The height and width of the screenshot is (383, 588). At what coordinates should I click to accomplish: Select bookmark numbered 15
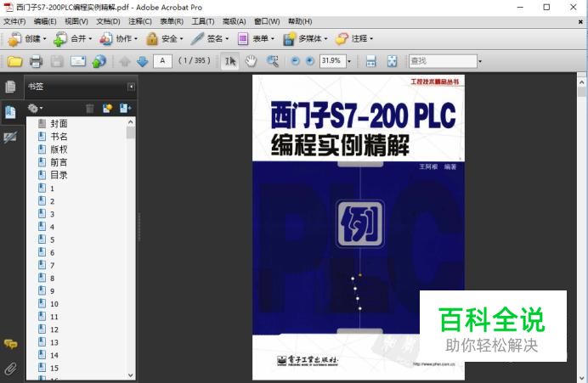54,368
